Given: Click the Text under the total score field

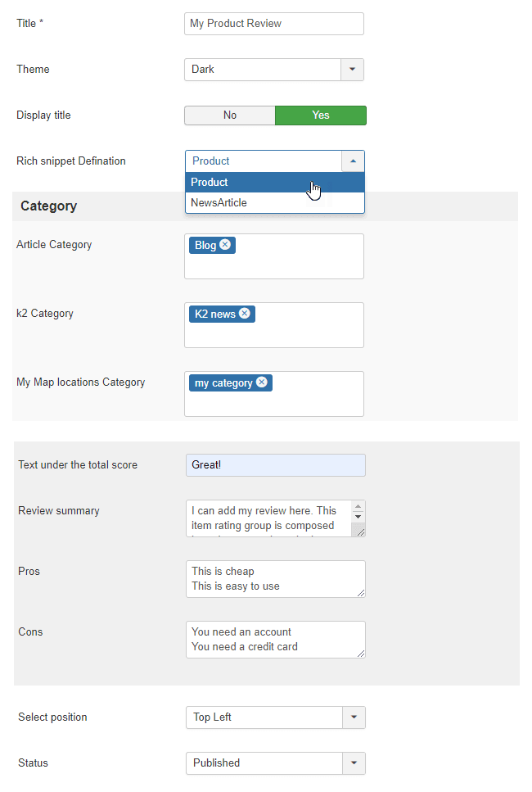Looking at the screenshot, I should [x=275, y=465].
